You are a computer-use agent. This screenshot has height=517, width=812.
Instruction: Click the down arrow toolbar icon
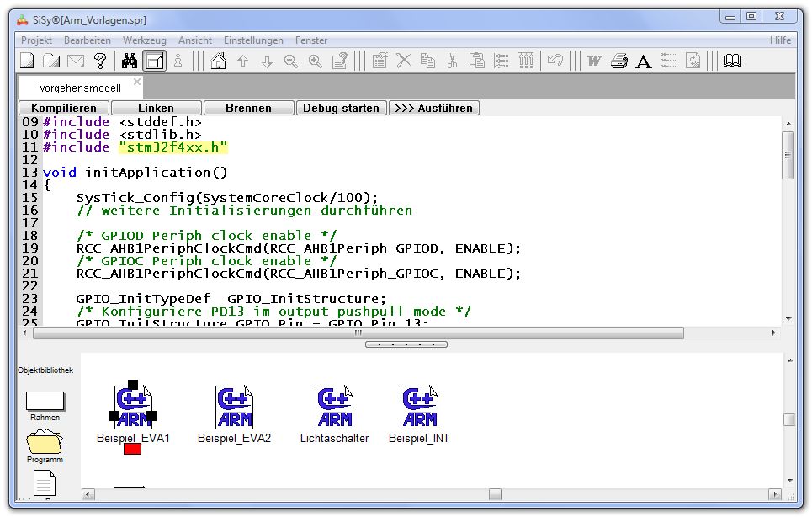pos(267,61)
